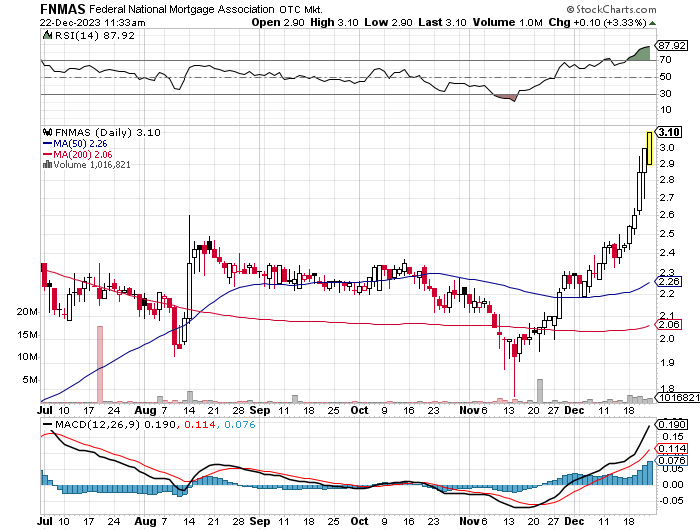The width and height of the screenshot is (700, 530).
Task: Click the 'OTC Mkt.' exchange label
Action: click(x=301, y=9)
